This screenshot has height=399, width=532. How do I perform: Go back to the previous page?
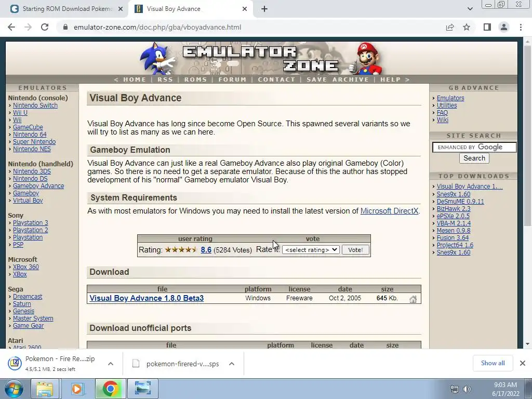click(x=11, y=27)
